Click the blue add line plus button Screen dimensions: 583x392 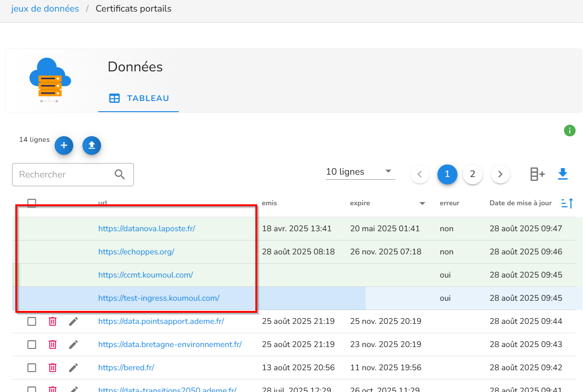tap(64, 145)
